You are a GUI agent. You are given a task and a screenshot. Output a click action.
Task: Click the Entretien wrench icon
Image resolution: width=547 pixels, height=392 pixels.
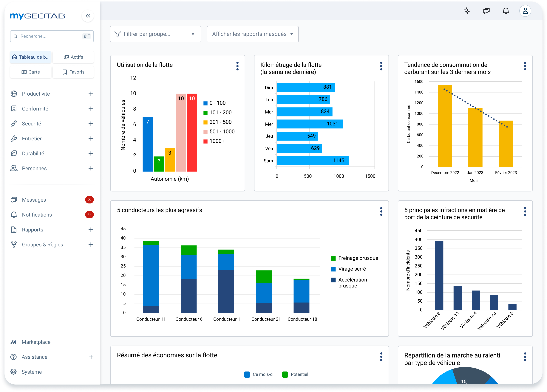coord(14,139)
